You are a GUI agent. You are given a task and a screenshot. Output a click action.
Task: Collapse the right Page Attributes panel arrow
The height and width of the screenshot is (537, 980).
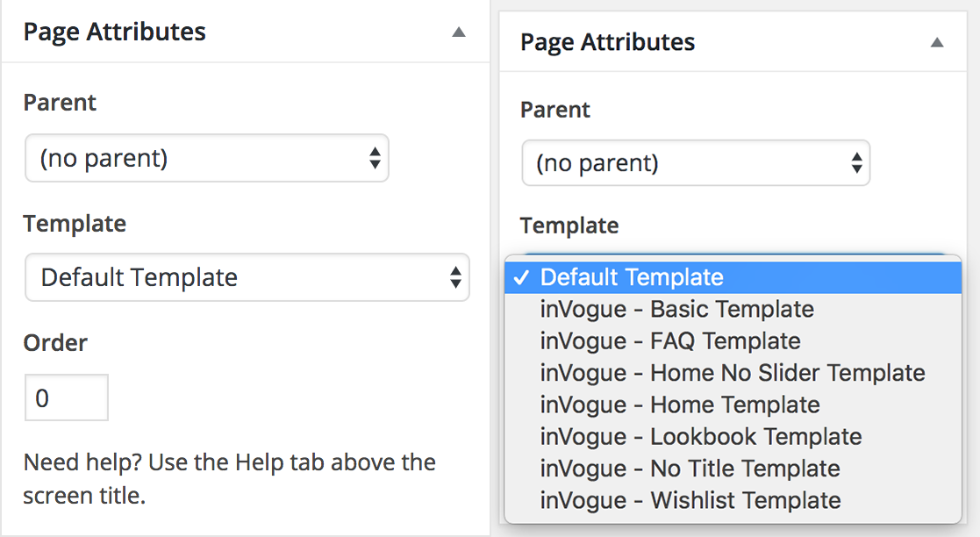coord(937,42)
